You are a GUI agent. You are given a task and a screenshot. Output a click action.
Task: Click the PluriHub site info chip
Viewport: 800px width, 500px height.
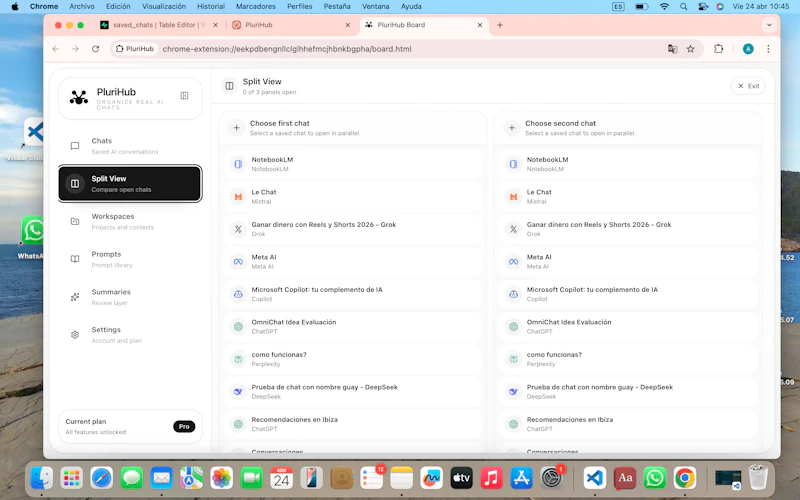(x=135, y=49)
